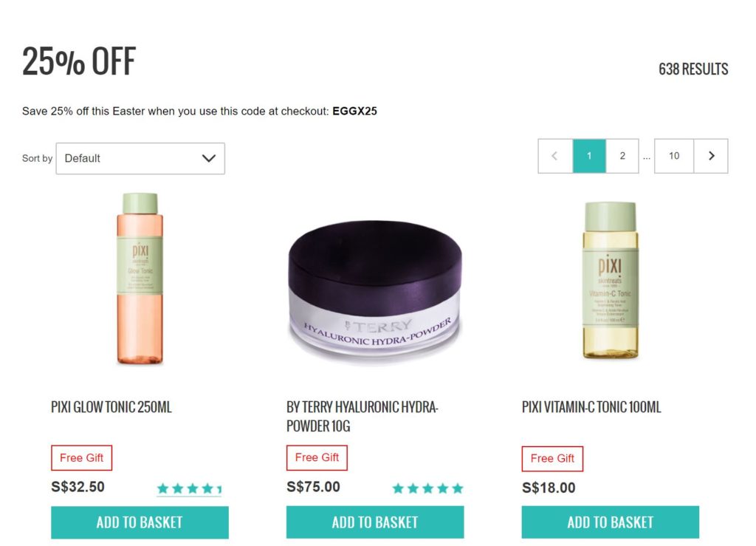Add Pixi Glow Tonic 250ml to basket
This screenshot has width=756, height=546.
(140, 522)
